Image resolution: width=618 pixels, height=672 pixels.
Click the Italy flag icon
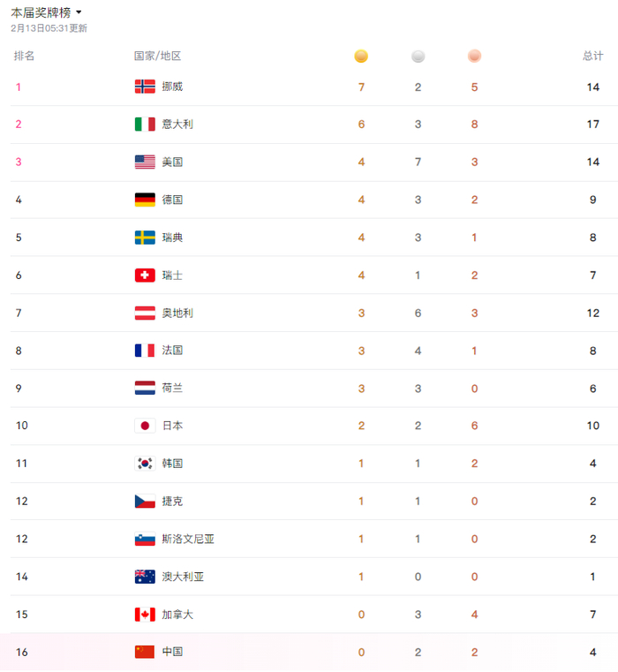pyautogui.click(x=145, y=125)
